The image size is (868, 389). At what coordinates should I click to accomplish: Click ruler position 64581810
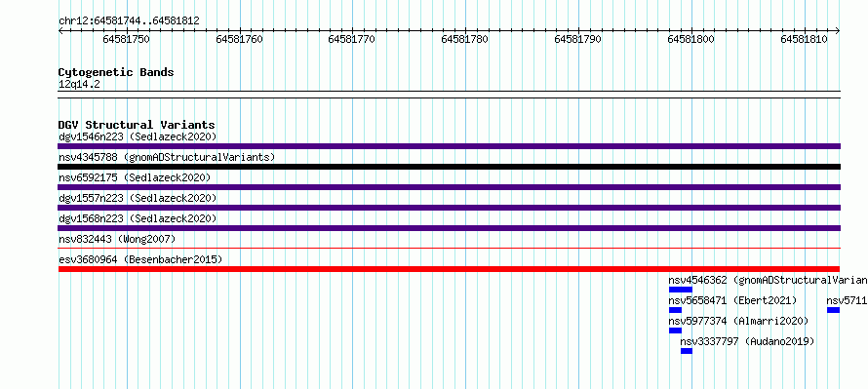804,39
